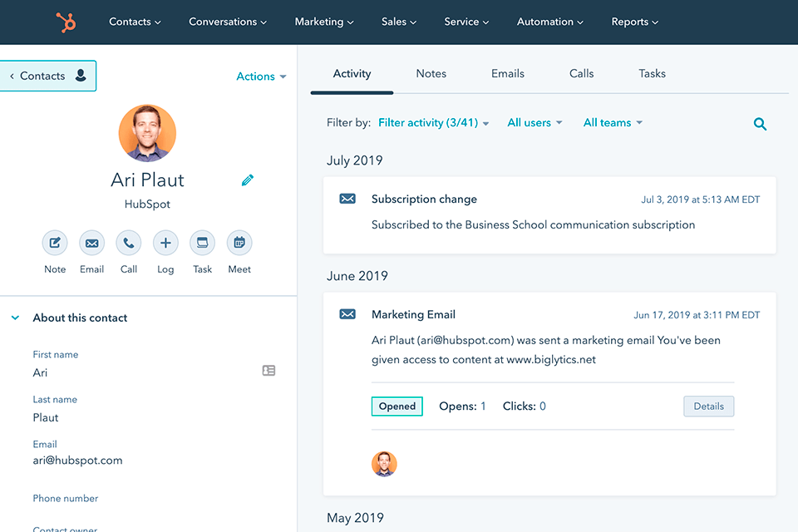Click the Opened status badge
Screen dimensions: 798x532
coord(397,406)
